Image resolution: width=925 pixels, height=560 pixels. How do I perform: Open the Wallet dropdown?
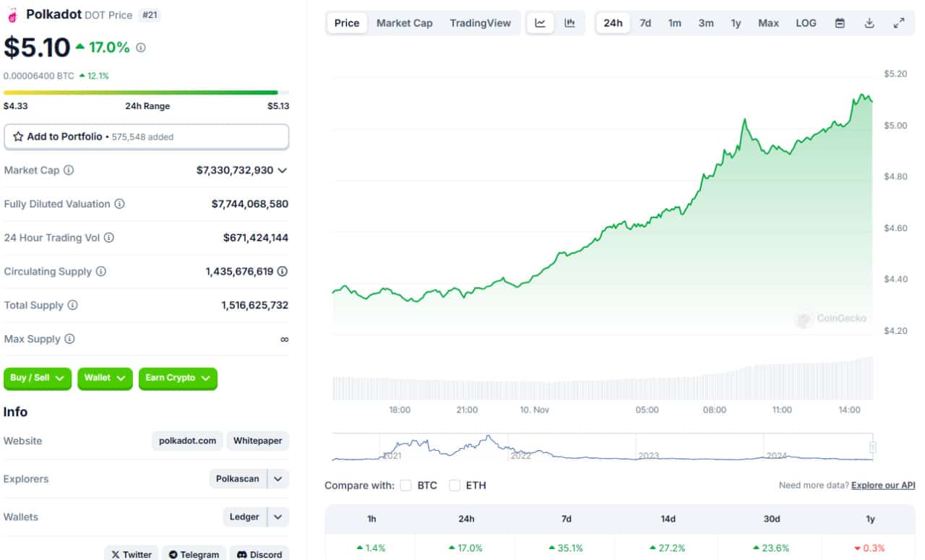click(x=105, y=378)
